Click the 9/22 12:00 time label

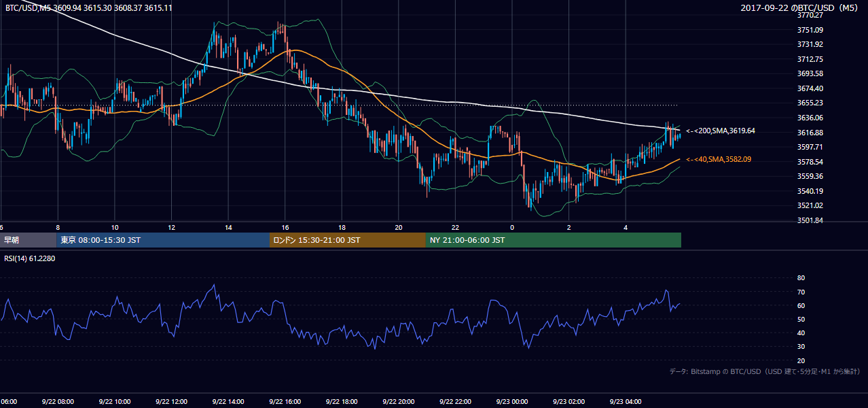pos(171,402)
